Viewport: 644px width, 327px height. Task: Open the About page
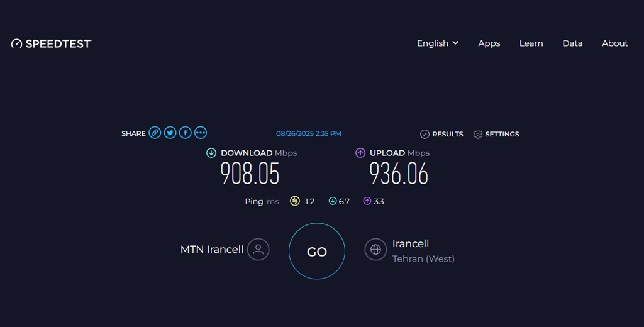click(x=614, y=43)
